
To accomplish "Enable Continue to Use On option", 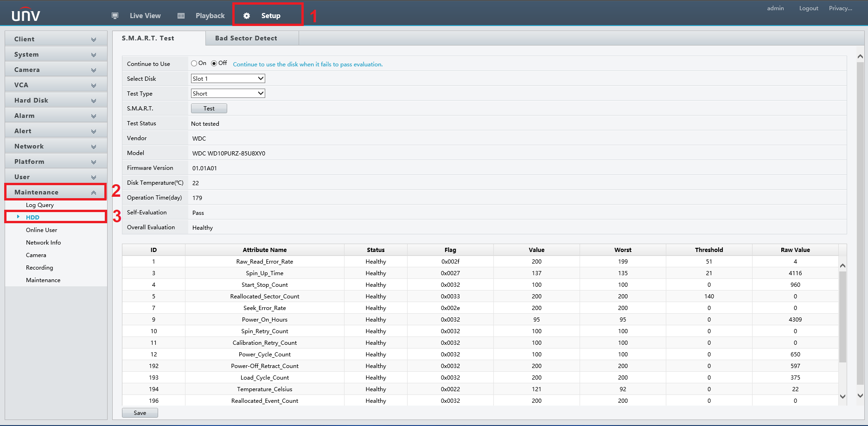I will [x=194, y=64].
